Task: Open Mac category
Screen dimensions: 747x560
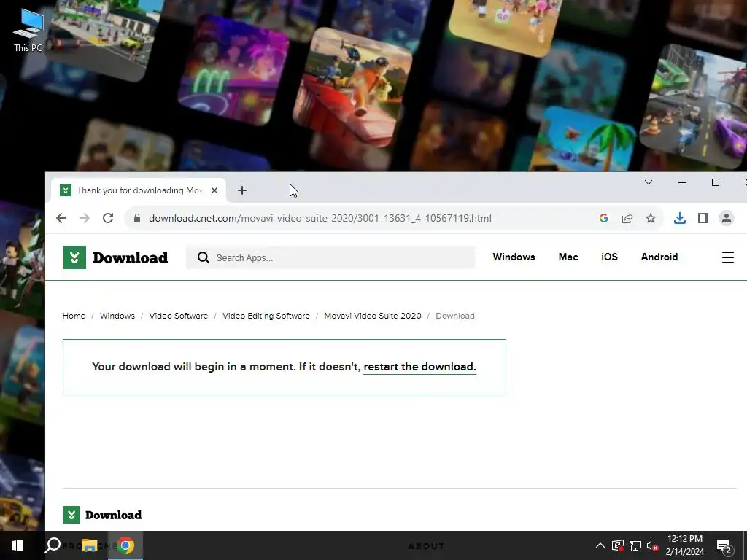Action: (x=568, y=257)
